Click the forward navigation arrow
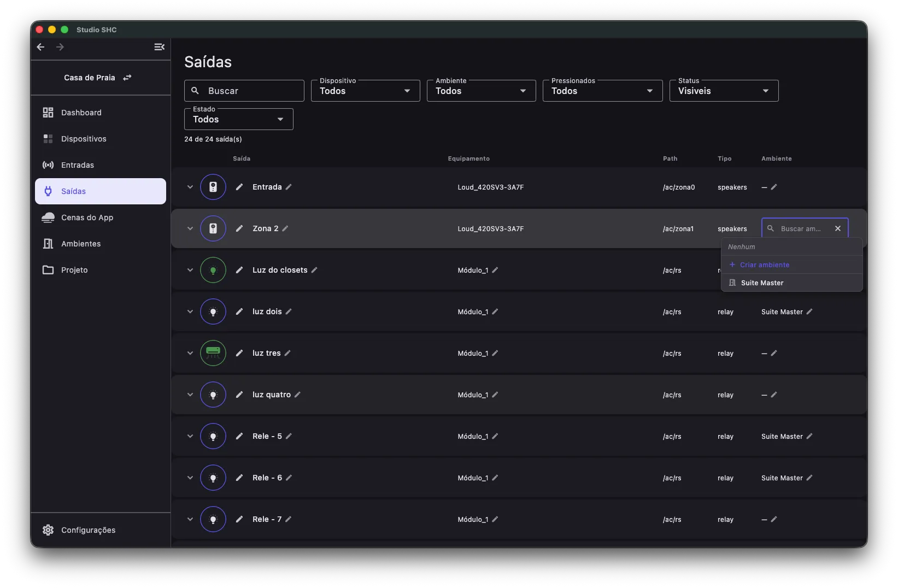 pos(60,47)
